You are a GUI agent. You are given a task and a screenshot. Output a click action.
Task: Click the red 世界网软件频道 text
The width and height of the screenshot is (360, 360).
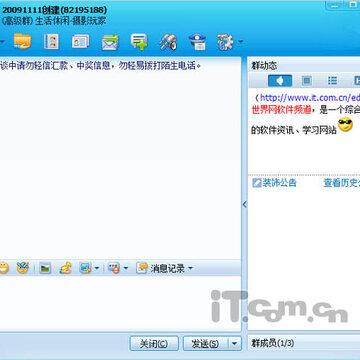tap(281, 110)
